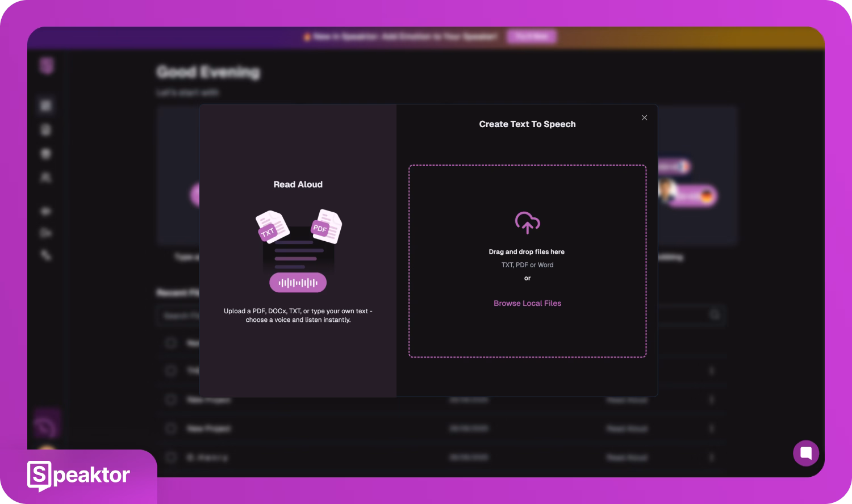Check the first file row's checkbox

point(170,343)
